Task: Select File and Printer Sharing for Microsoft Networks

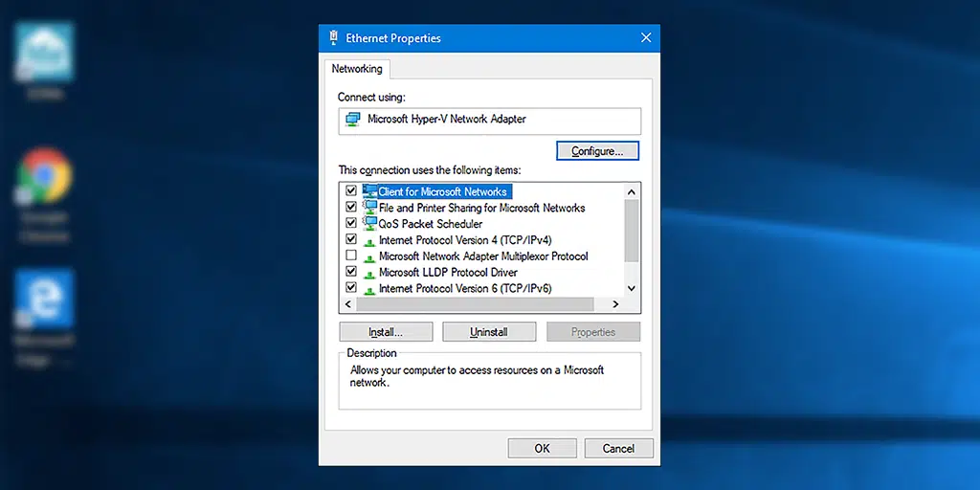Action: click(481, 208)
